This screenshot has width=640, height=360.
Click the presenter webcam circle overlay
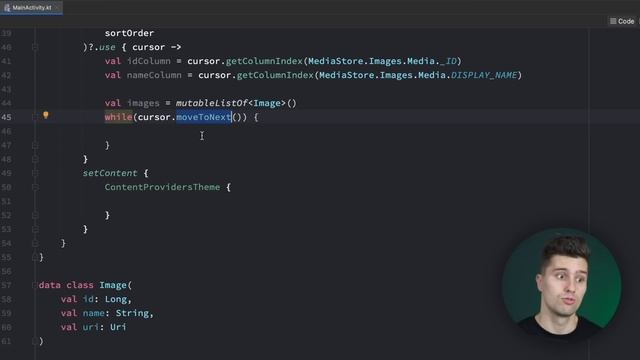coord(562,287)
